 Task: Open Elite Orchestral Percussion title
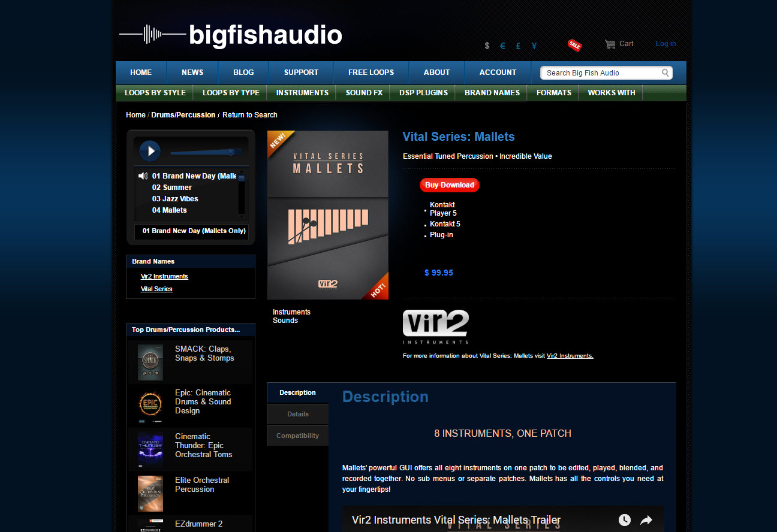202,485
